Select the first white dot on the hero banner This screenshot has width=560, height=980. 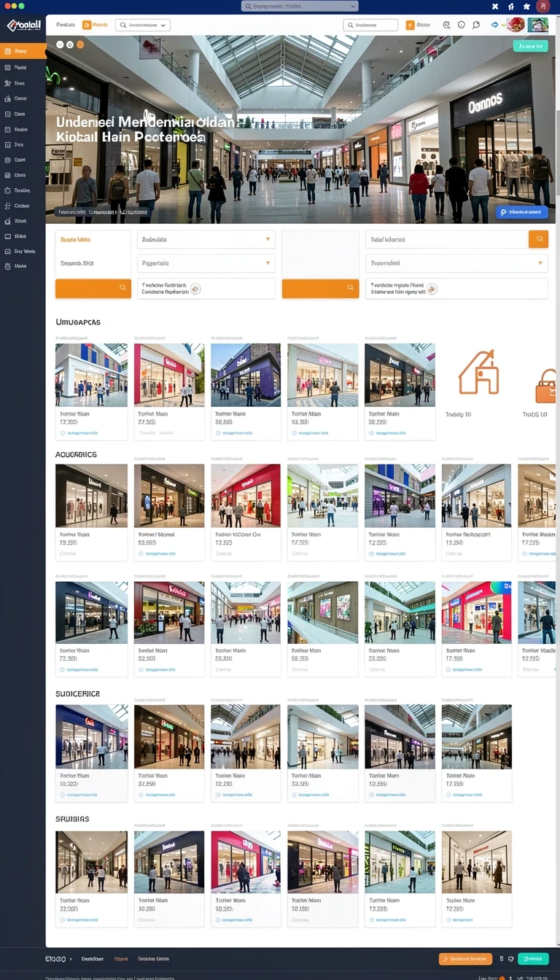click(x=60, y=44)
